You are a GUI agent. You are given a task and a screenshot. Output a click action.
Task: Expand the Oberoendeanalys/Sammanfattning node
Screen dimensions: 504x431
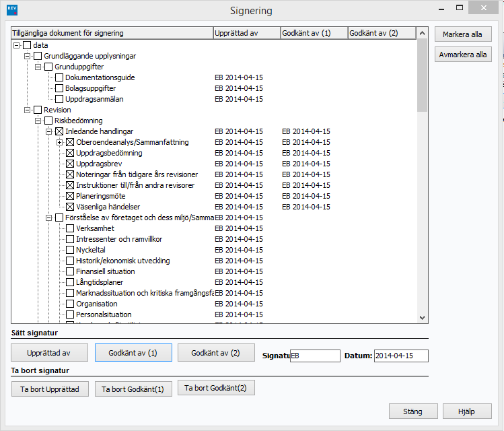point(60,142)
